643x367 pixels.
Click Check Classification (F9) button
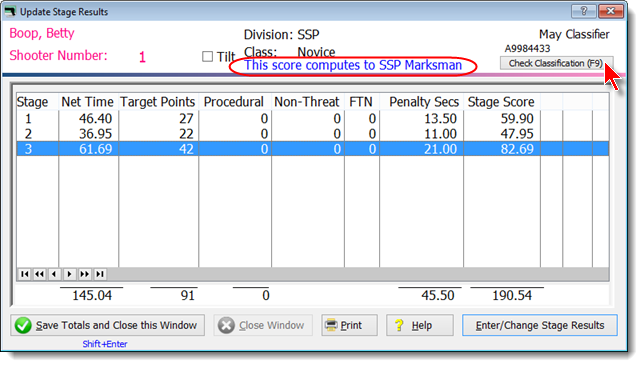click(556, 63)
